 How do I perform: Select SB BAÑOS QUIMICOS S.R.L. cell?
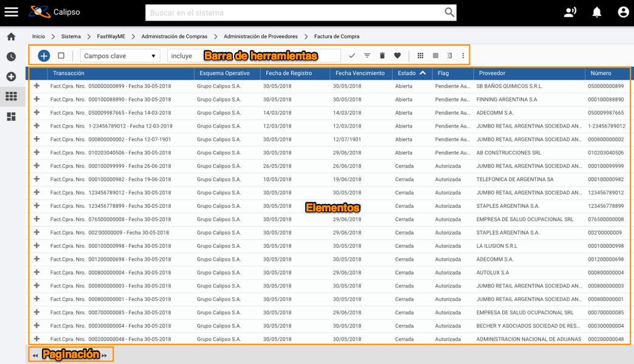click(509, 86)
